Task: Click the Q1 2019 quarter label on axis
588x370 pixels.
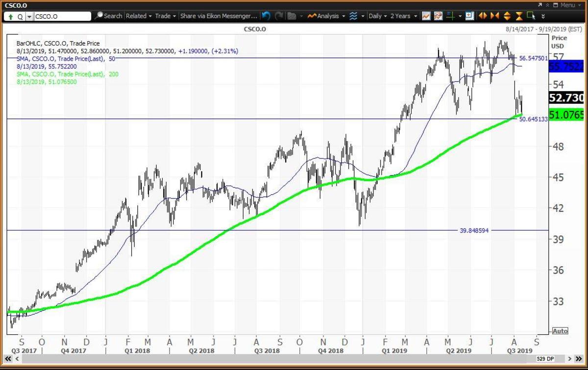Action: tap(394, 350)
